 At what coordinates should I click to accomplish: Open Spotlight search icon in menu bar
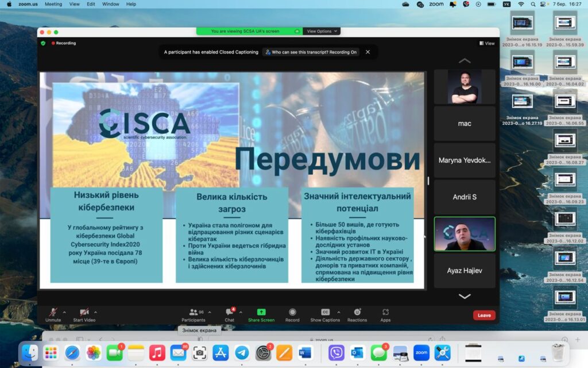point(533,4)
